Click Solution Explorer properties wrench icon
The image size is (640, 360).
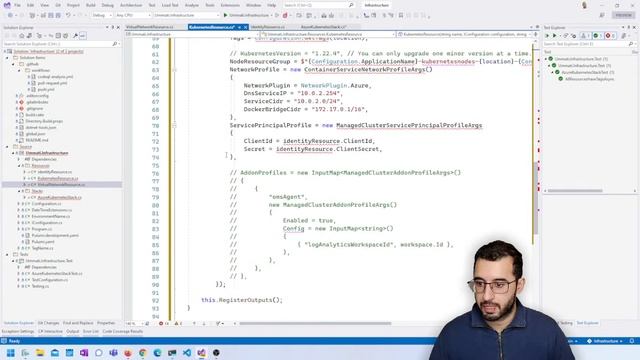pyautogui.click(x=75, y=36)
